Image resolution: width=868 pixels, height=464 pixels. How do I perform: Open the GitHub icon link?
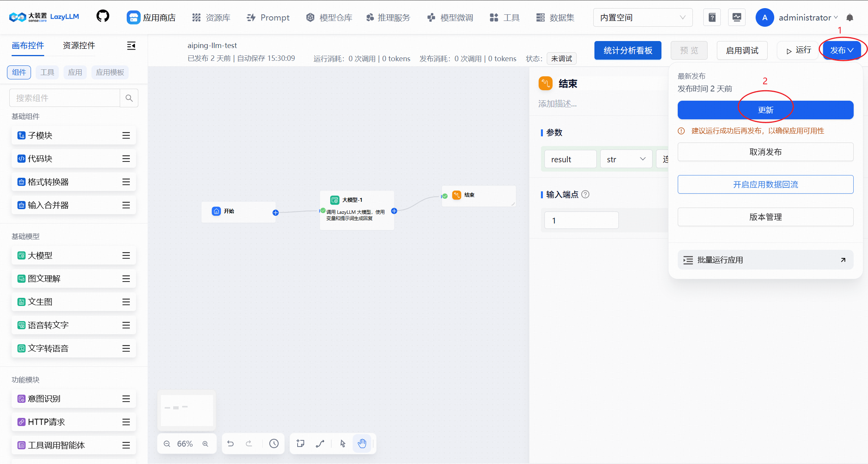(x=103, y=17)
